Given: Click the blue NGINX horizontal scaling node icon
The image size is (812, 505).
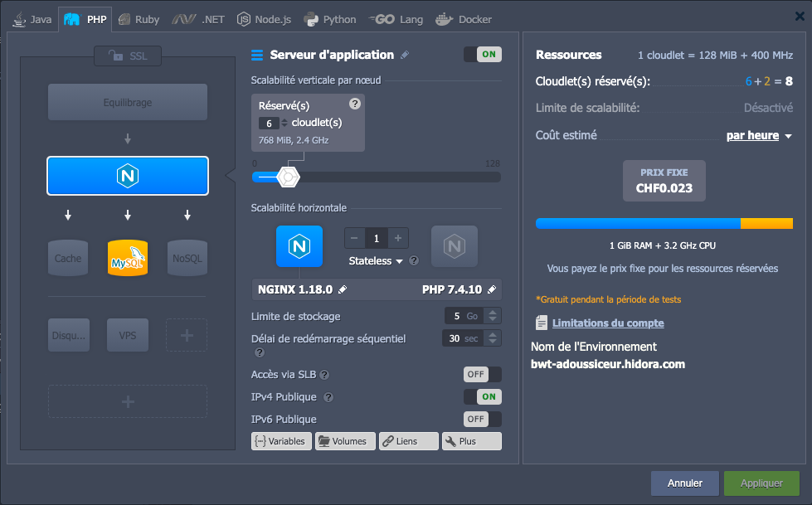Looking at the screenshot, I should (299, 246).
